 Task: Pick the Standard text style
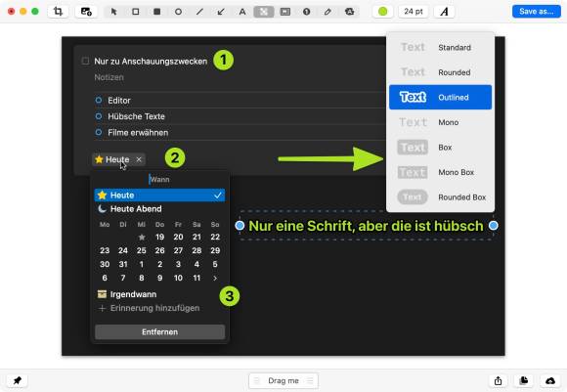click(441, 47)
